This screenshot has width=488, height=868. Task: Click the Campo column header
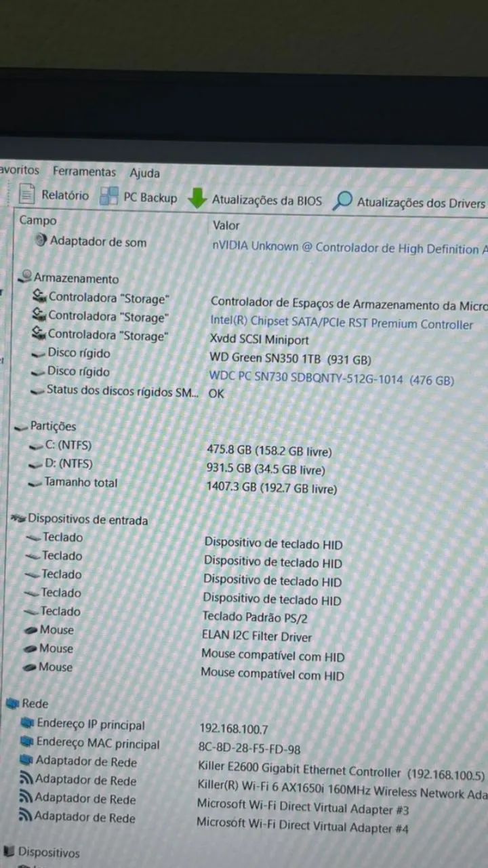[x=38, y=220]
